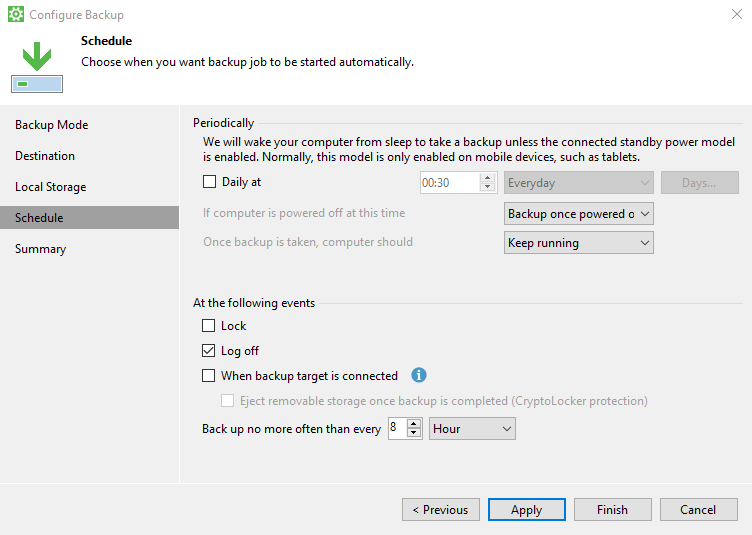Increase the daily backup time with up arrow
The width and height of the screenshot is (752, 535).
point(488,179)
